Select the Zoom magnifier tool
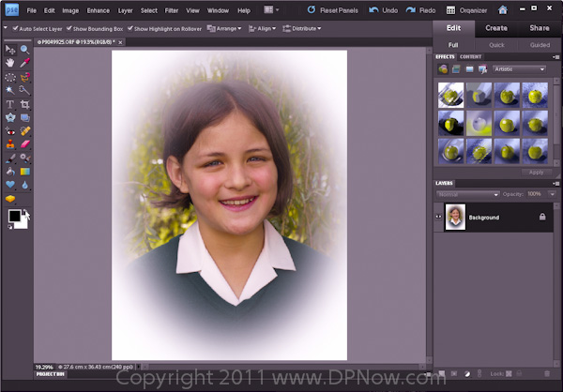Screen dimensions: 563x392 click(24, 49)
